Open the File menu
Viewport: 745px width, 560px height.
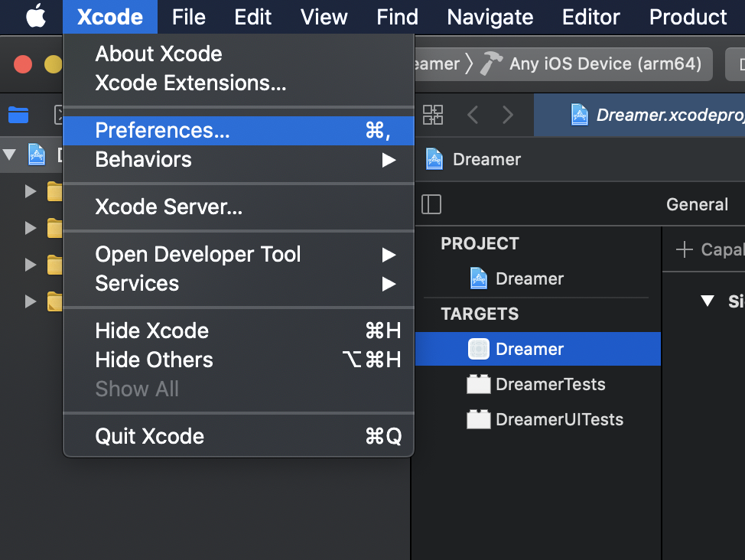pos(189,17)
